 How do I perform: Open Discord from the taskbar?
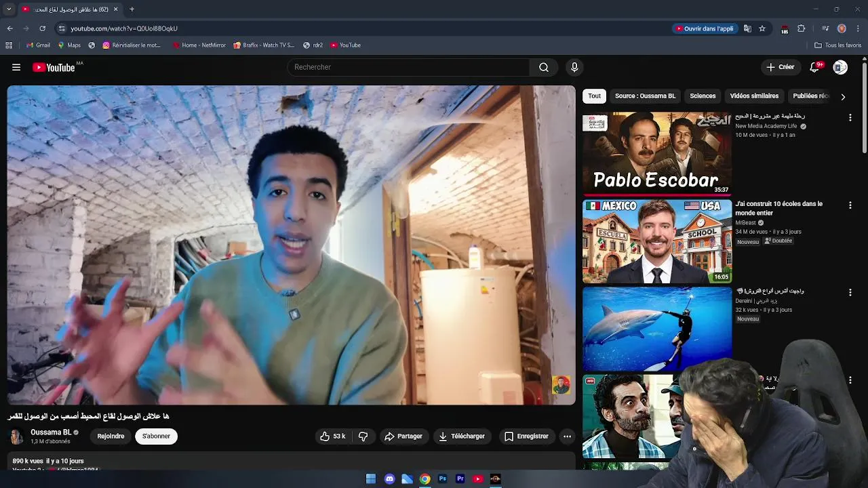(x=389, y=479)
